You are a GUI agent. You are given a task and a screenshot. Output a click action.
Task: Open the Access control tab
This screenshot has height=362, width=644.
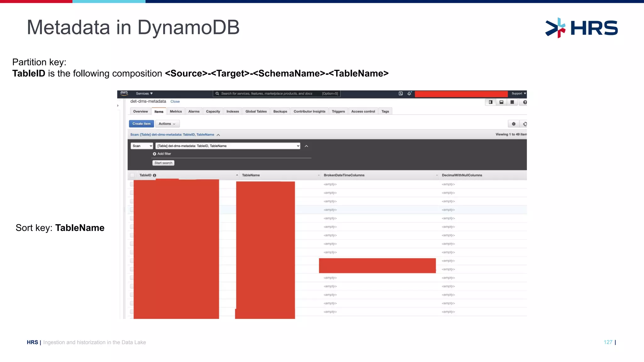tap(363, 112)
